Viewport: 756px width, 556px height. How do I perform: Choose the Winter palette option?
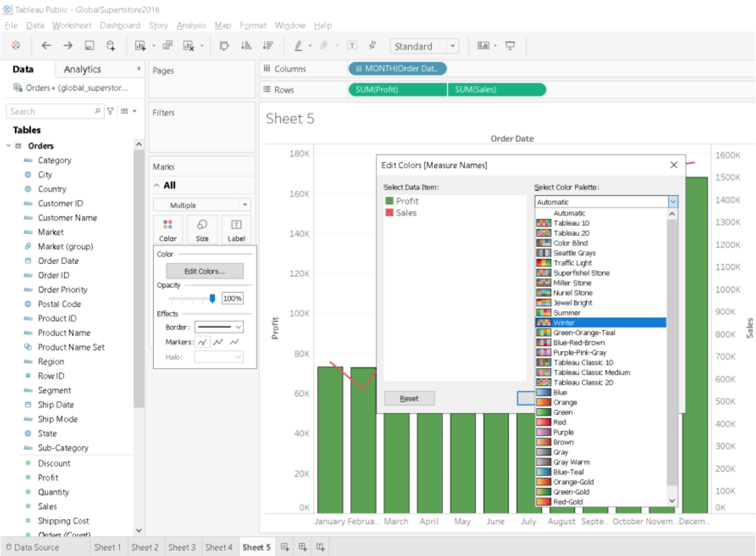click(601, 323)
